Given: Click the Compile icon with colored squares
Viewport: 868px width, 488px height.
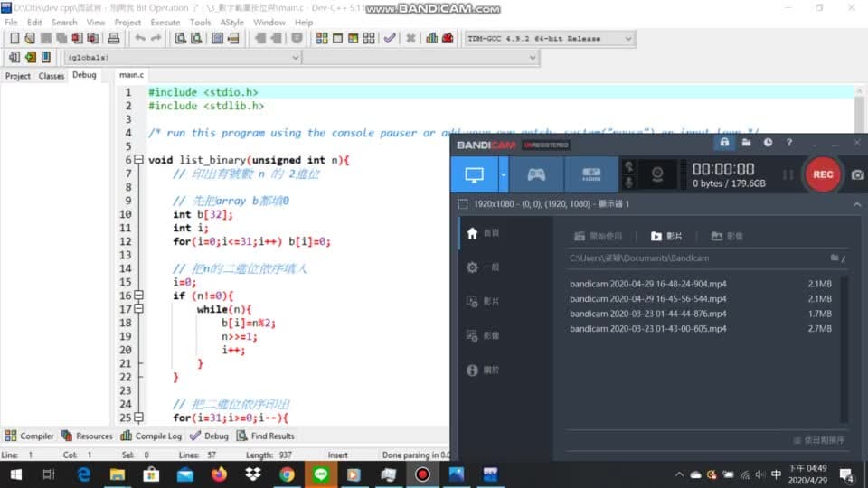Looking at the screenshot, I should (322, 38).
